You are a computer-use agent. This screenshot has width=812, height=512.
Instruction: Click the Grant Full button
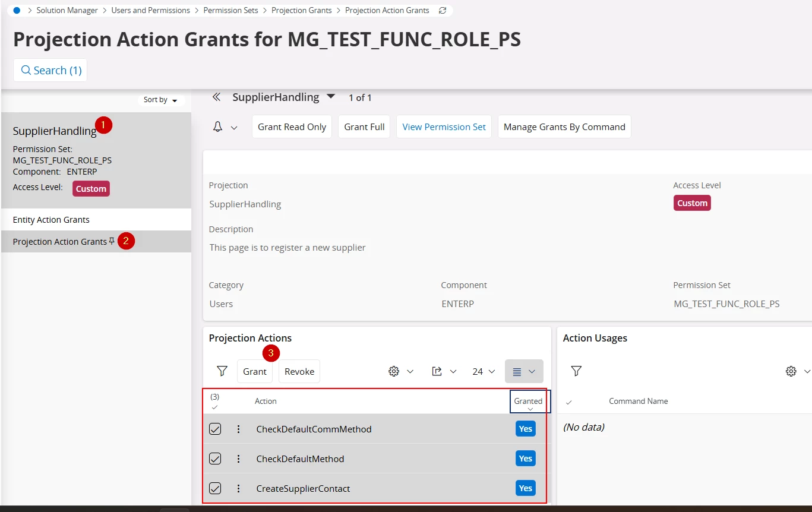coord(364,127)
